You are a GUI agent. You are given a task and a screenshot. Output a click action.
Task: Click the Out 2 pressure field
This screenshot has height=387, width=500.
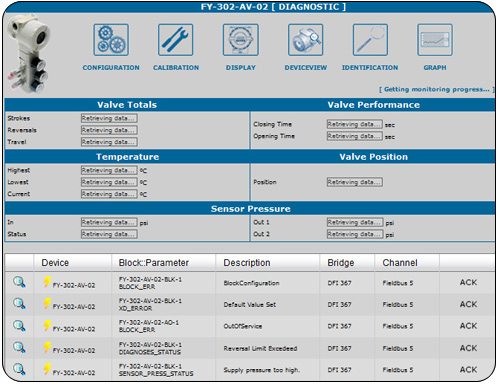355,234
